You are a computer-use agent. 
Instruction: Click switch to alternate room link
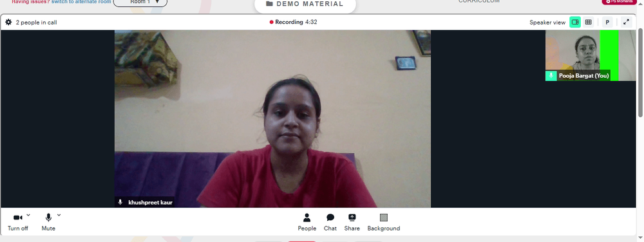click(x=81, y=2)
